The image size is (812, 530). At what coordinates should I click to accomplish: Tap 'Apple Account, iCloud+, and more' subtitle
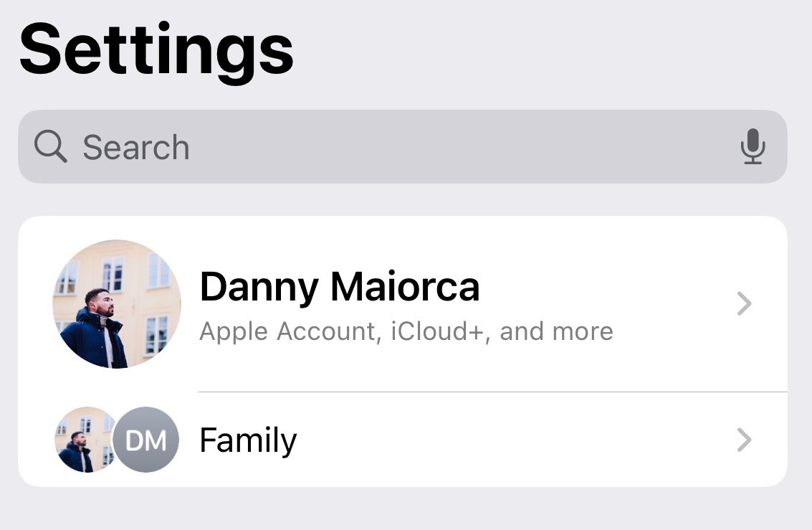point(406,331)
